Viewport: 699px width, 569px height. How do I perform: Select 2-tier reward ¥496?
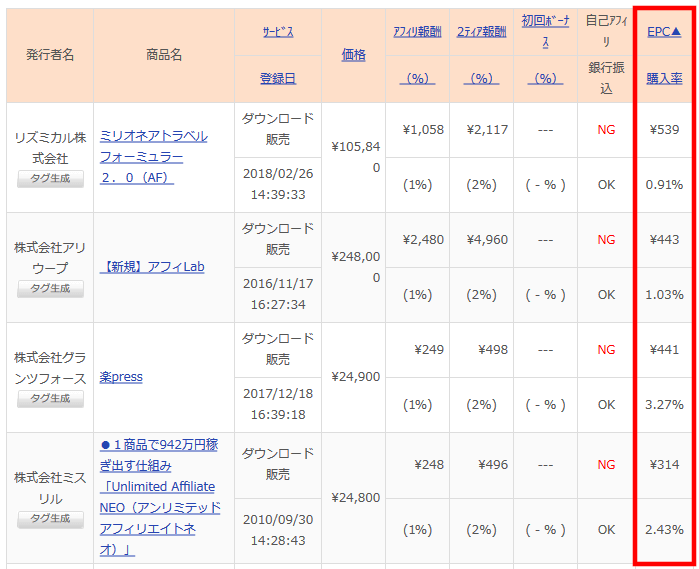coord(493,465)
